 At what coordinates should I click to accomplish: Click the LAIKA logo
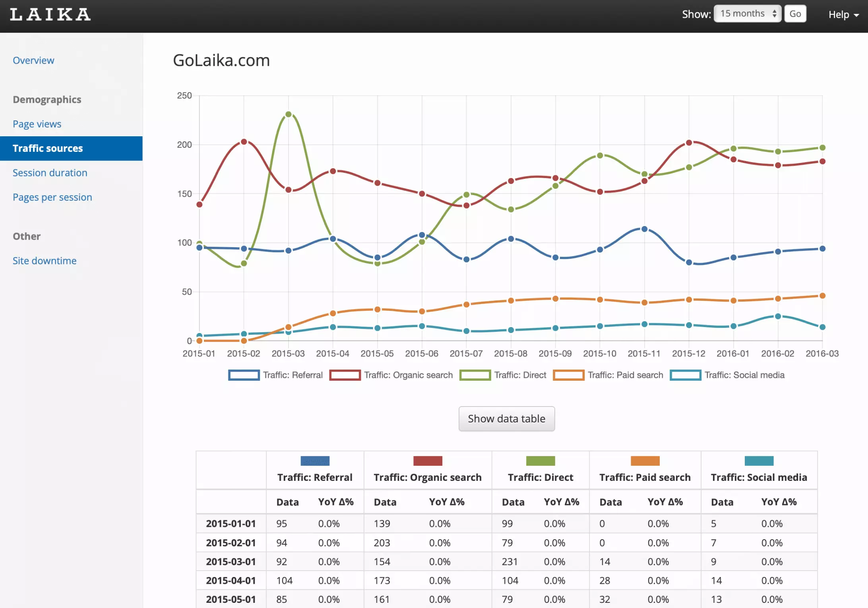50,14
